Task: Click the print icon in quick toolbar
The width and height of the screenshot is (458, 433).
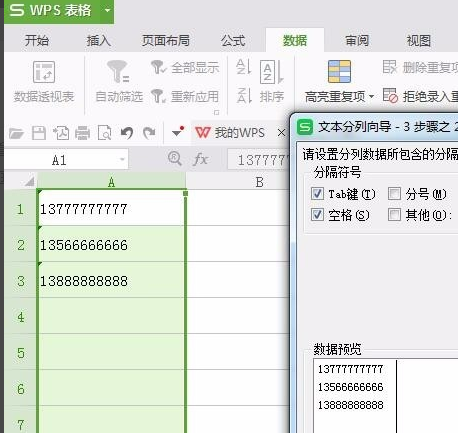Action: 82,133
